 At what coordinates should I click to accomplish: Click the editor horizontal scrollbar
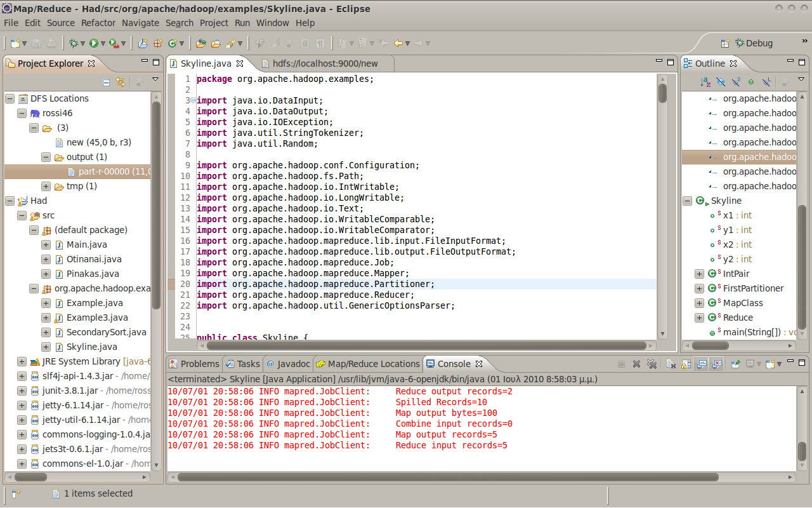(425, 345)
